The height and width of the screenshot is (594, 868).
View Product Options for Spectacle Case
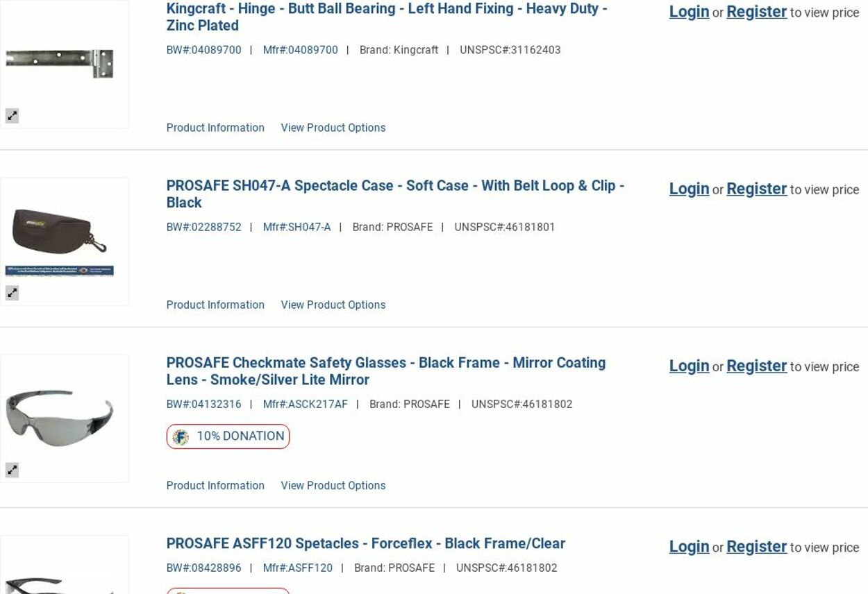coord(333,305)
